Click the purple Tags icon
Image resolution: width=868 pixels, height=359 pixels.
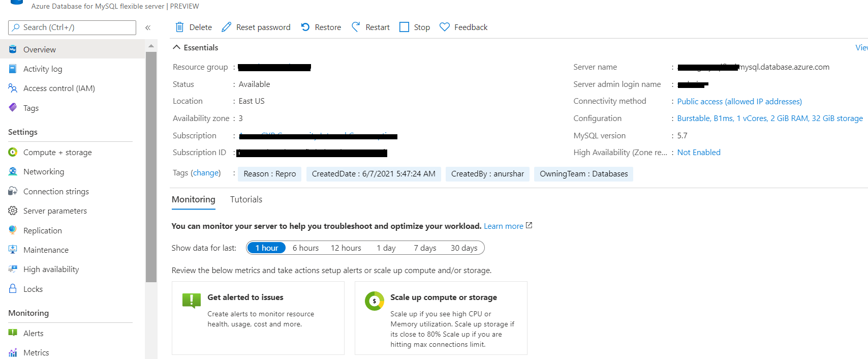(13, 108)
